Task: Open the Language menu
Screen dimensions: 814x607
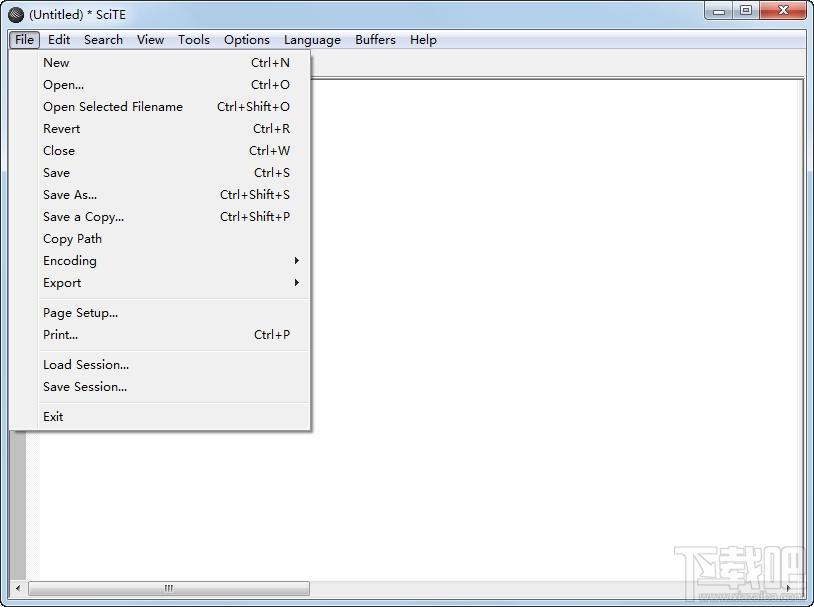Action: (x=312, y=40)
